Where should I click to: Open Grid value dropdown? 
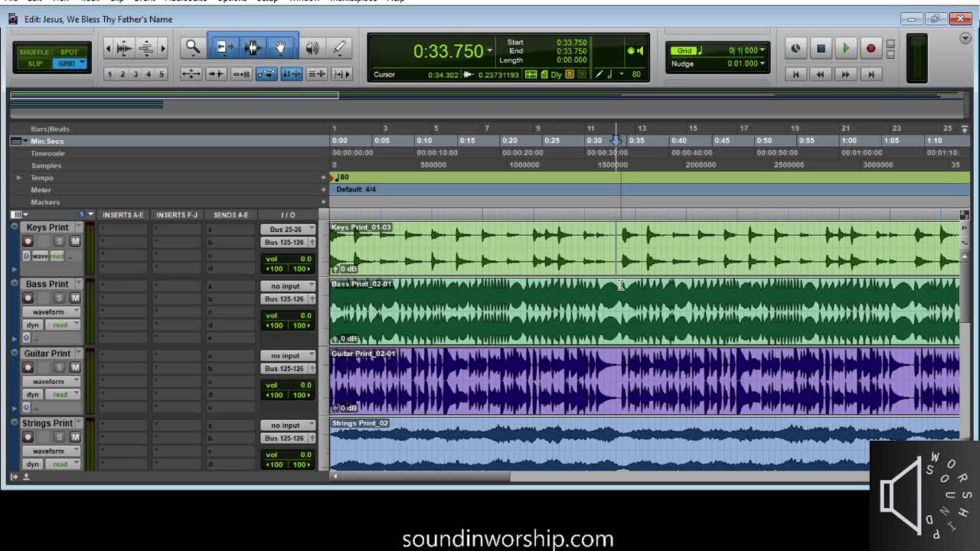click(x=762, y=51)
